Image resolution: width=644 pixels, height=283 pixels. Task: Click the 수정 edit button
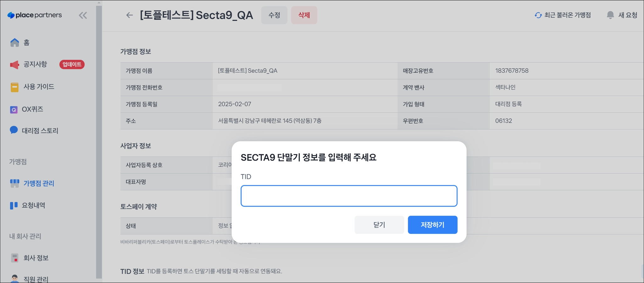click(274, 15)
